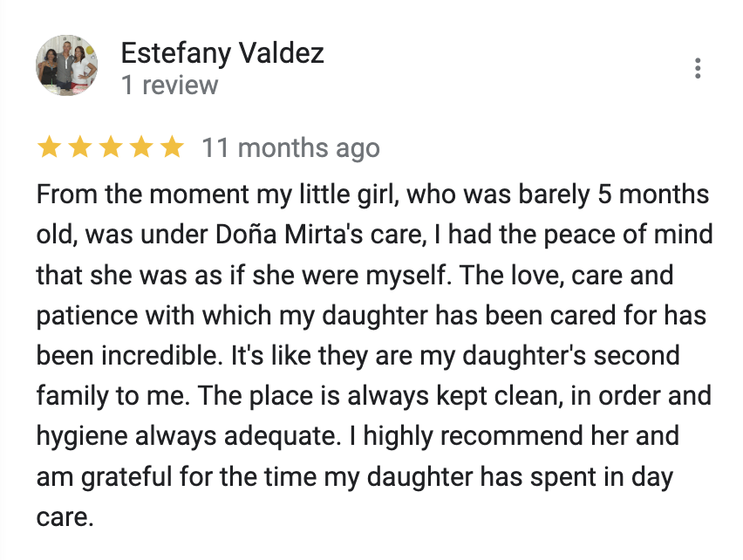Viewport: 743px width, 560px height.
Task: Click the final word "care." of the review
Action: coord(65,516)
